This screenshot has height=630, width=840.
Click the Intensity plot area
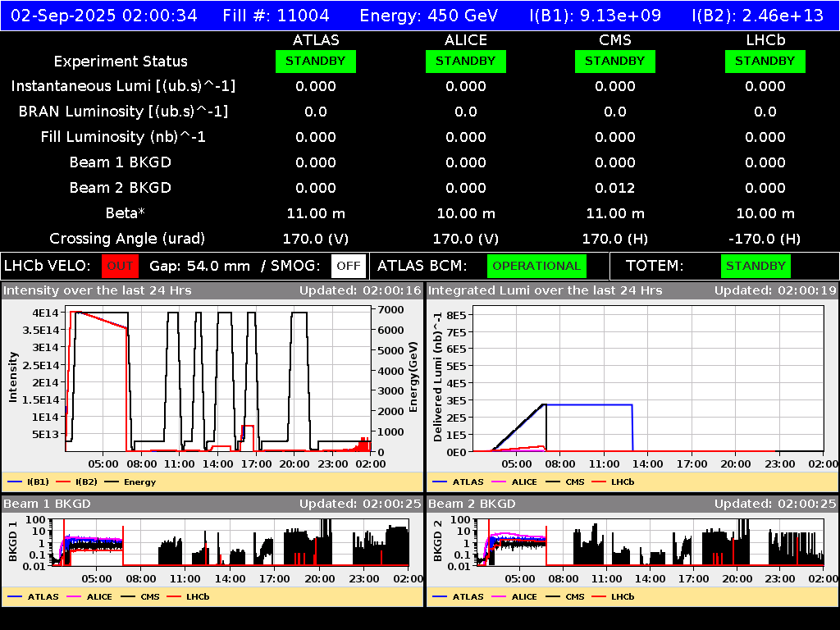tap(218, 379)
